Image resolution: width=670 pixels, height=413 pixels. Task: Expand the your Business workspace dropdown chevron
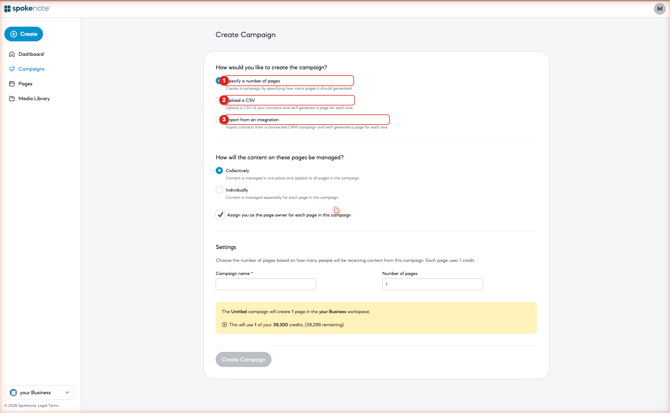(x=67, y=392)
